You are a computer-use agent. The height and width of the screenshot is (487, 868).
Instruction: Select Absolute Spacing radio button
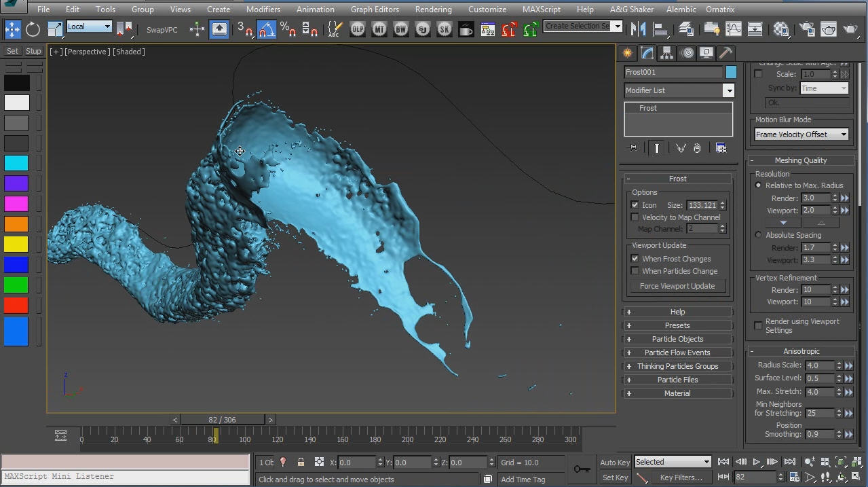[758, 235]
